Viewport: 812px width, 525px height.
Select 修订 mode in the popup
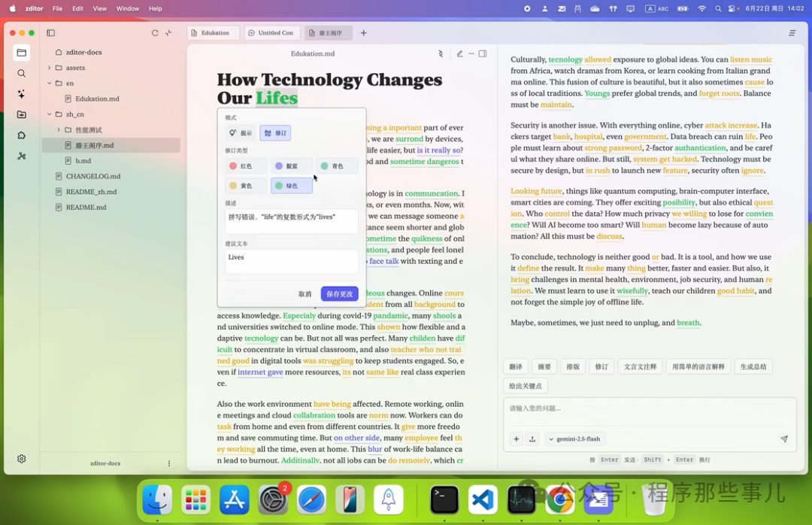(x=275, y=133)
